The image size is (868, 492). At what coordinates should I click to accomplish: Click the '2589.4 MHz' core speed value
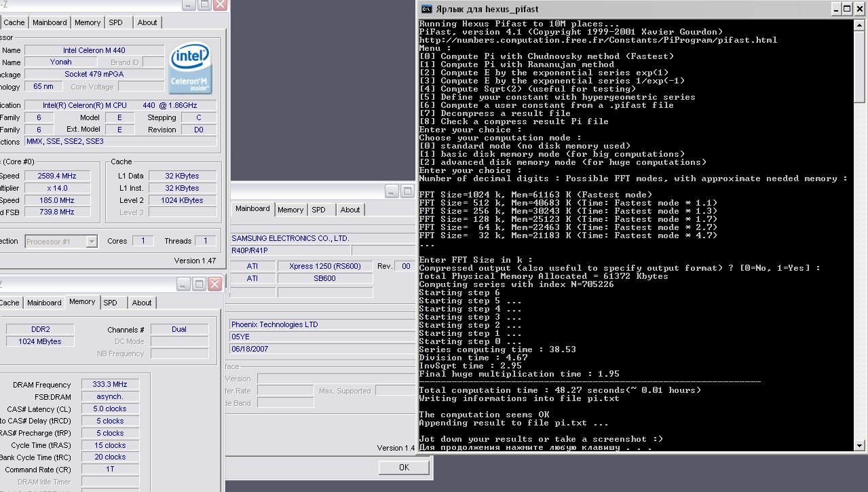tap(57, 176)
